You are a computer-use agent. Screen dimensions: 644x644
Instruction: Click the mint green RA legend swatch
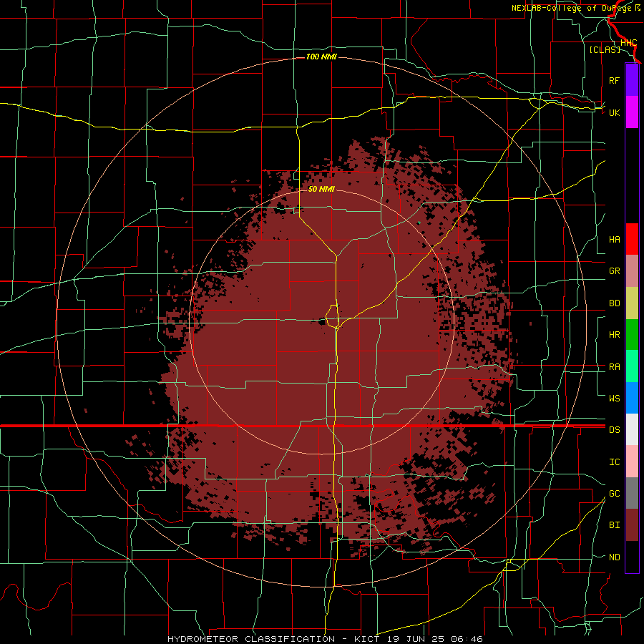click(x=632, y=366)
